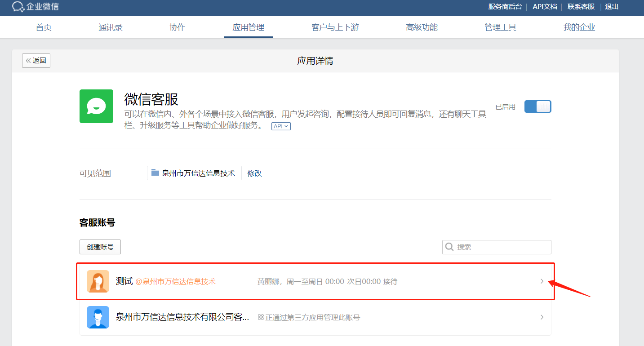Open the 客户与上下游 tab
This screenshot has width=644, height=346.
pos(335,27)
